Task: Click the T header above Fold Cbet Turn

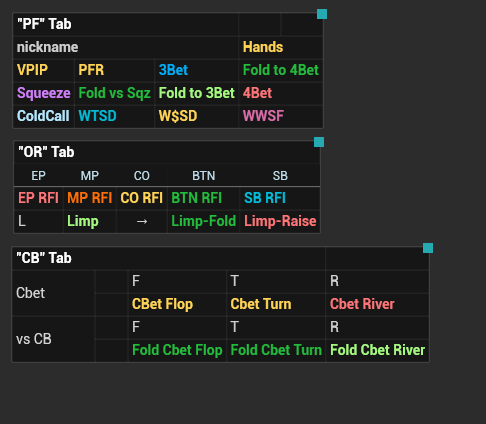Action: point(276,327)
